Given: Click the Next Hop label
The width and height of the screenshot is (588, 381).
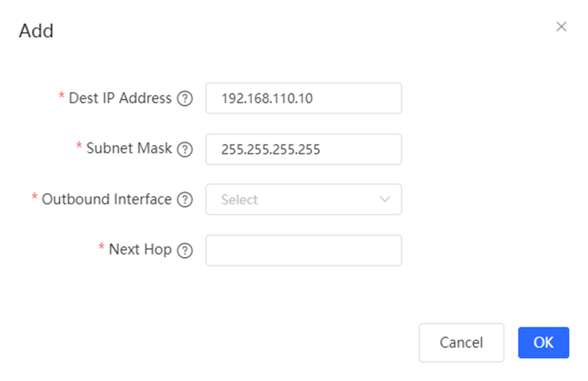Looking at the screenshot, I should click(x=140, y=249).
